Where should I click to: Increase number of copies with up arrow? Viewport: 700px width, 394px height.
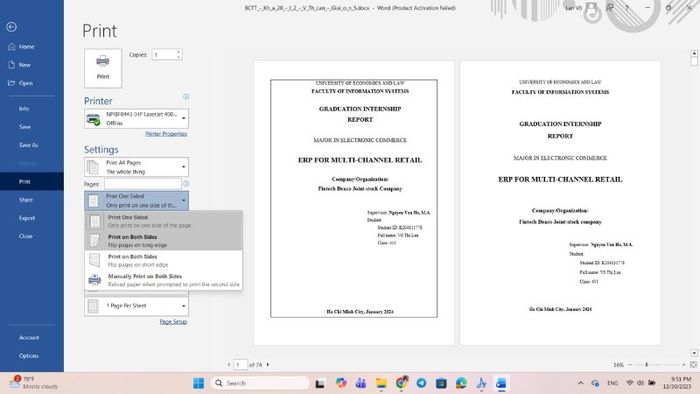[179, 52]
